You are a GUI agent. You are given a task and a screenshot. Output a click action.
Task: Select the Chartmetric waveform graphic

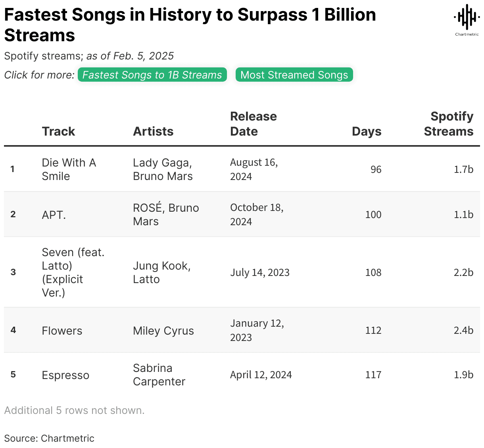point(466,17)
